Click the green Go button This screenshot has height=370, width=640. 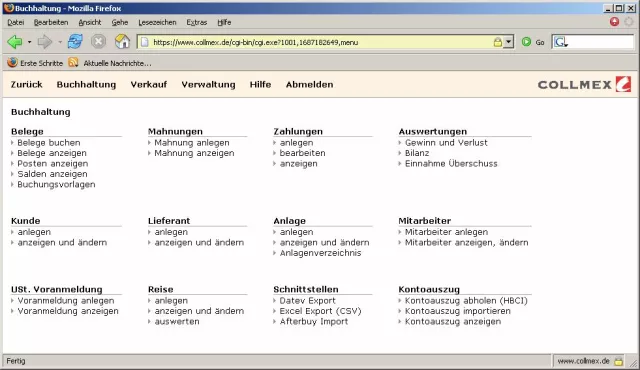pos(533,42)
